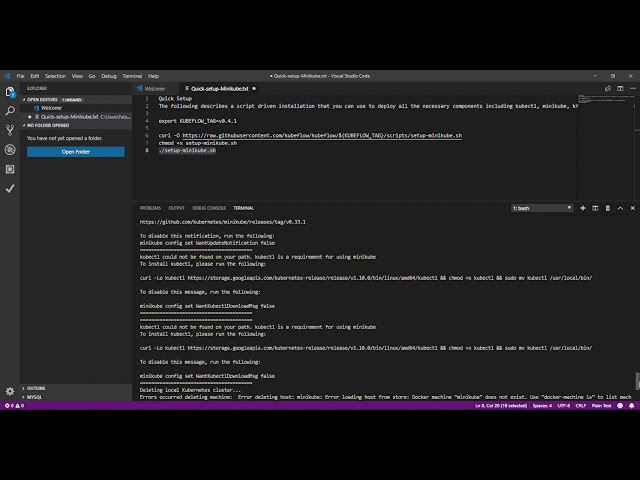The image size is (640, 480).
Task: Click the Explorer panel header title
Action: pos(37,88)
